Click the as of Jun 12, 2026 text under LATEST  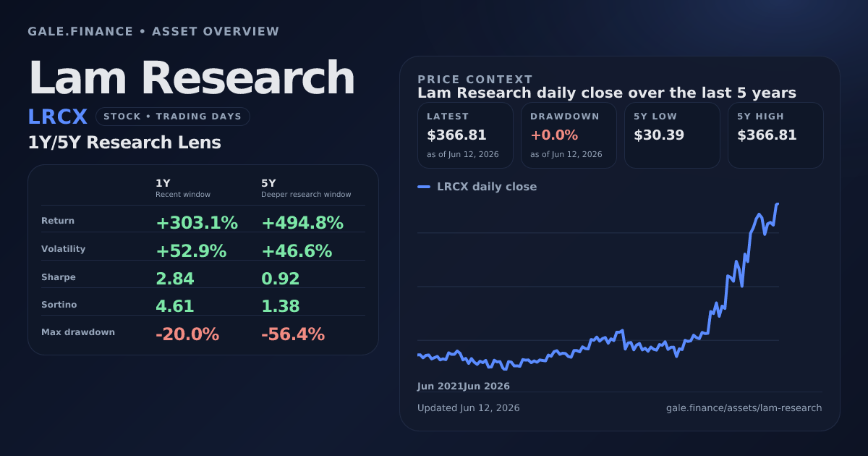(463, 154)
